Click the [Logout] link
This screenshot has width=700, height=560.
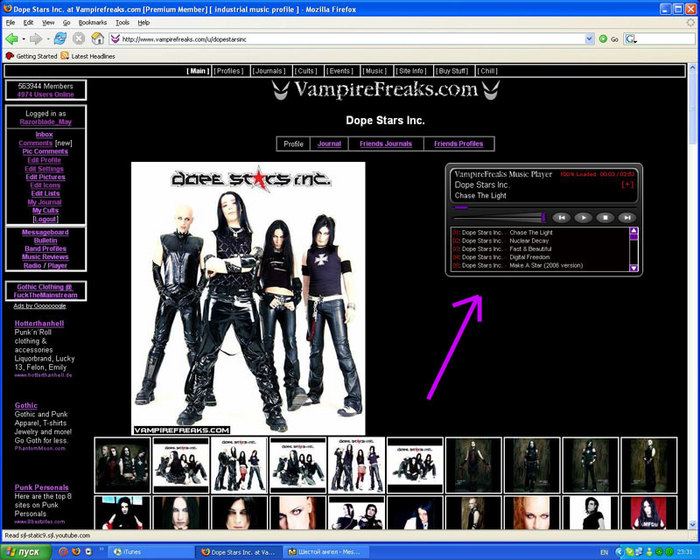[45, 219]
